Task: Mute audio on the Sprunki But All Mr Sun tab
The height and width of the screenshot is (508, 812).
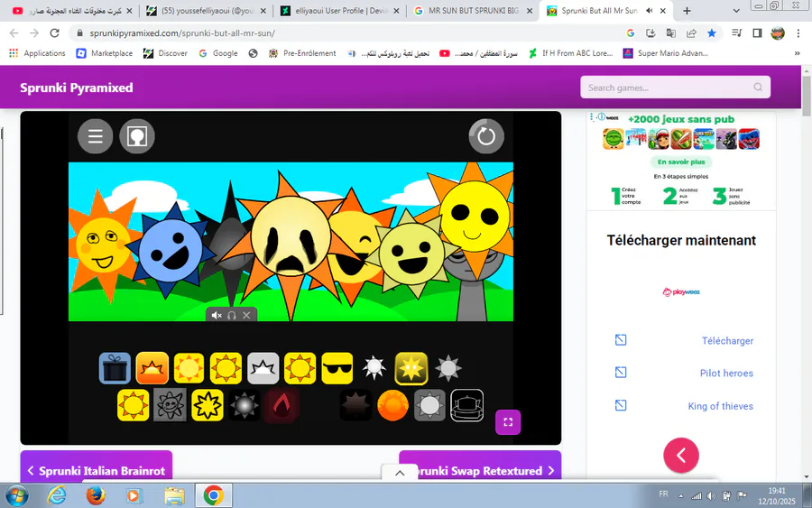Action: coord(649,10)
